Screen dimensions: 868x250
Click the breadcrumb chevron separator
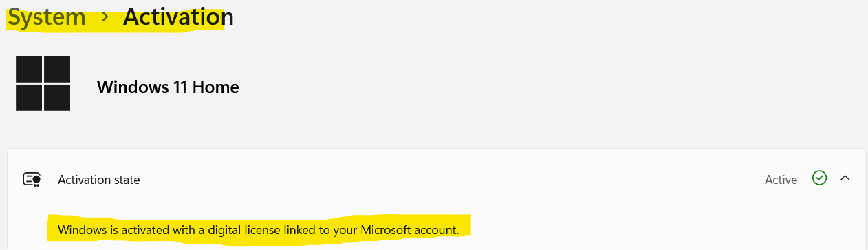click(105, 17)
